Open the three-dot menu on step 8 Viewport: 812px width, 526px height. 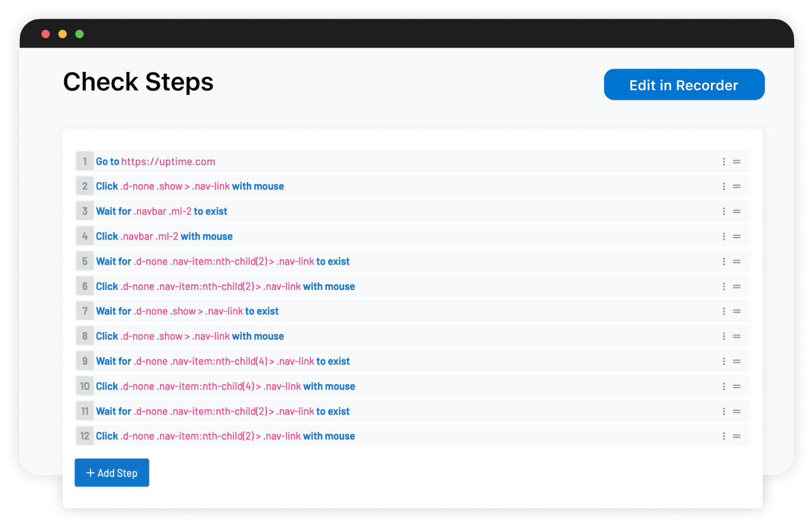(724, 336)
